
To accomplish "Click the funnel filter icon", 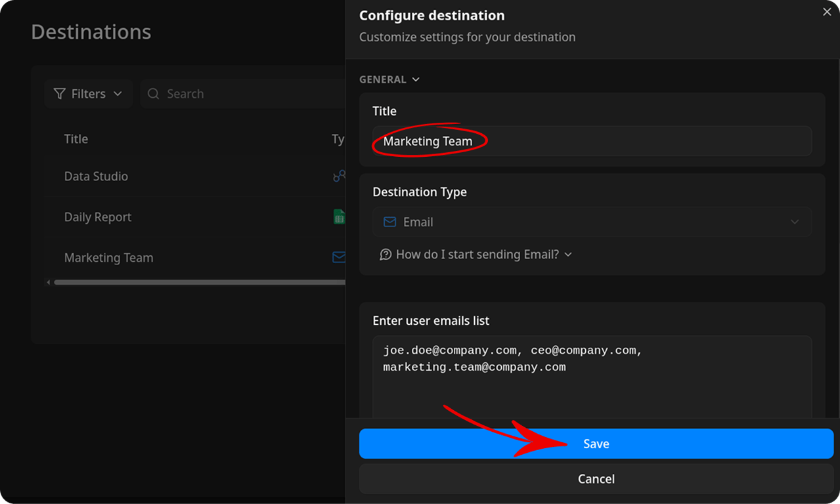I will click(60, 94).
